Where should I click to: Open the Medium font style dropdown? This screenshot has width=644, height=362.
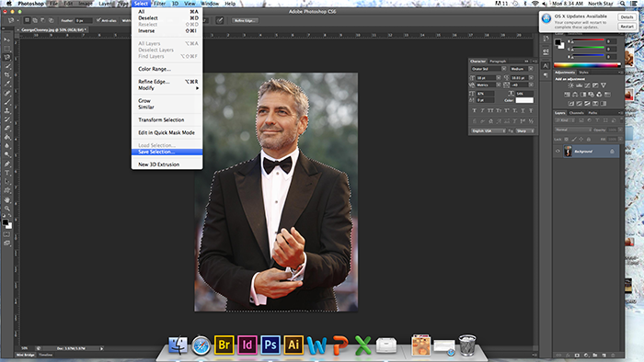[531, 69]
